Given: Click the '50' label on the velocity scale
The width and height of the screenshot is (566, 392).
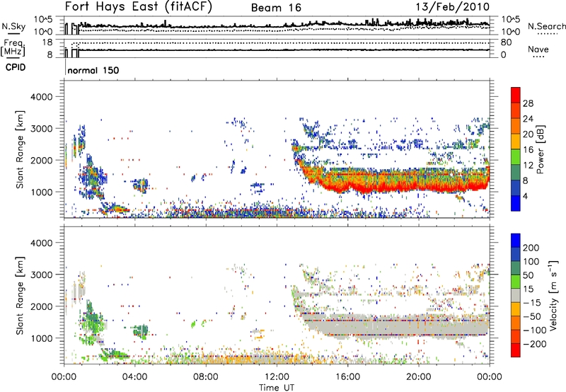Looking at the screenshot, I should pyautogui.click(x=528, y=275).
